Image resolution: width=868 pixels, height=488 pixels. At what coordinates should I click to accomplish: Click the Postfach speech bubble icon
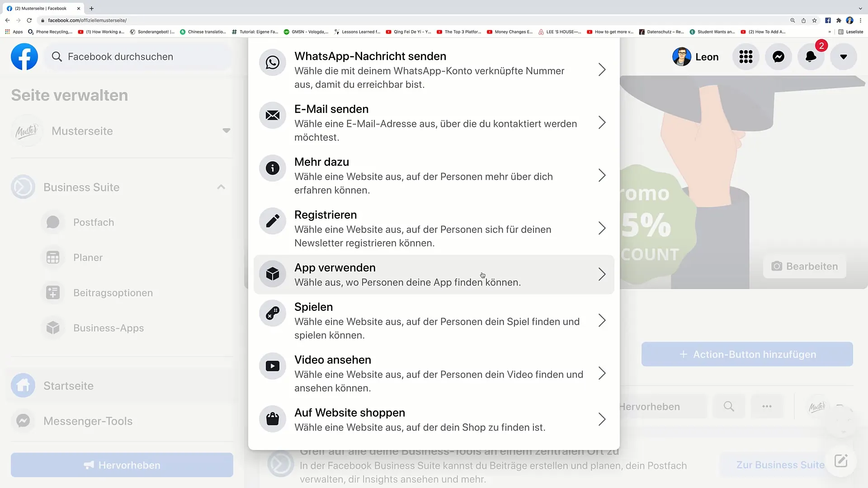(53, 222)
